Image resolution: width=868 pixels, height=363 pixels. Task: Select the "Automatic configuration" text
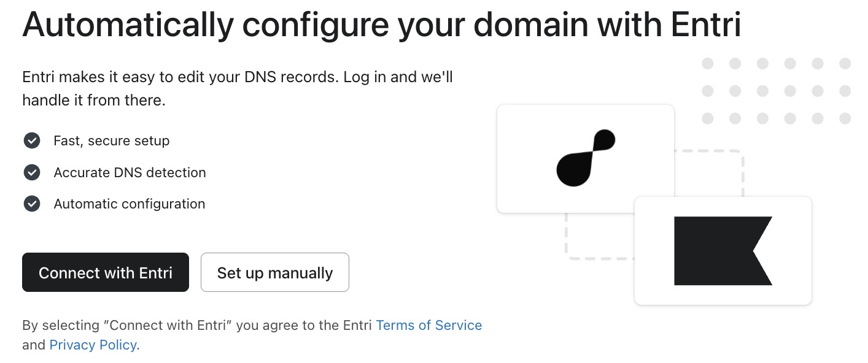[129, 204]
